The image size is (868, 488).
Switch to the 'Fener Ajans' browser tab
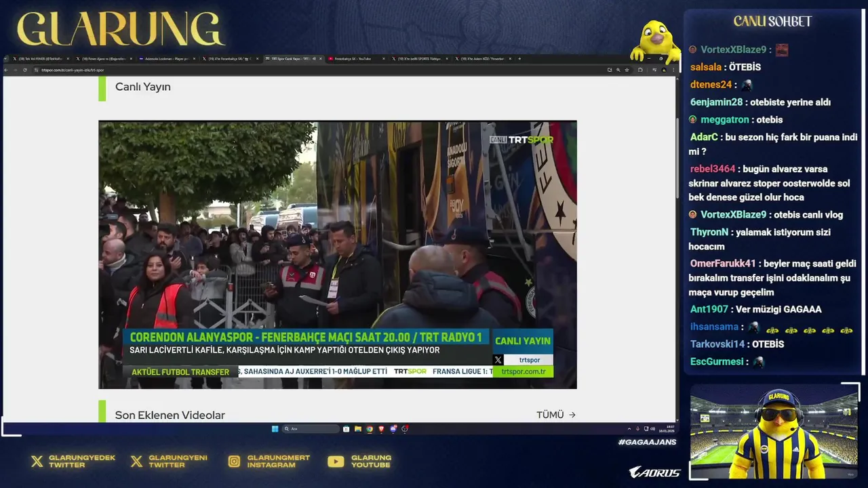(104, 59)
